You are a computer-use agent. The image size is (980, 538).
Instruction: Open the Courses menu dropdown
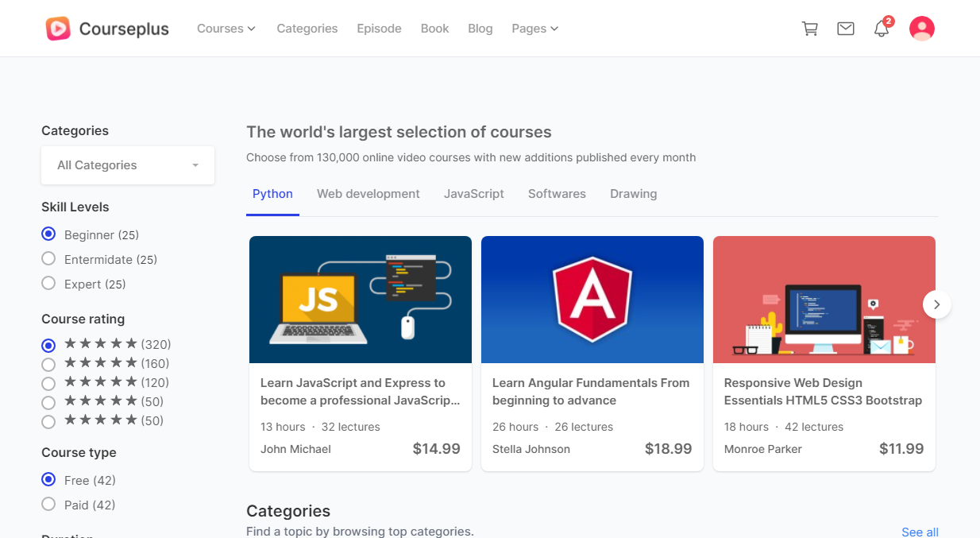click(x=226, y=29)
